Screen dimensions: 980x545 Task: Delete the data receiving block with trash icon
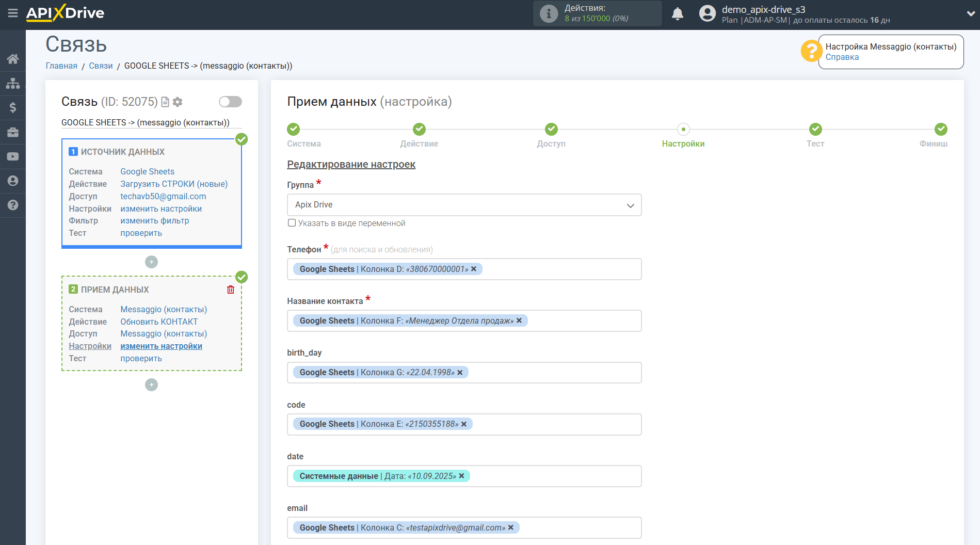coord(231,290)
